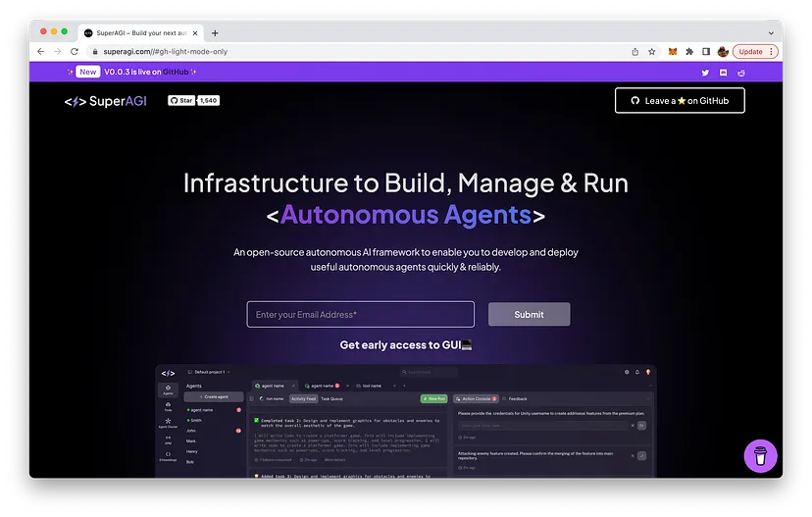Click the run name dropdown in preview

[272, 399]
